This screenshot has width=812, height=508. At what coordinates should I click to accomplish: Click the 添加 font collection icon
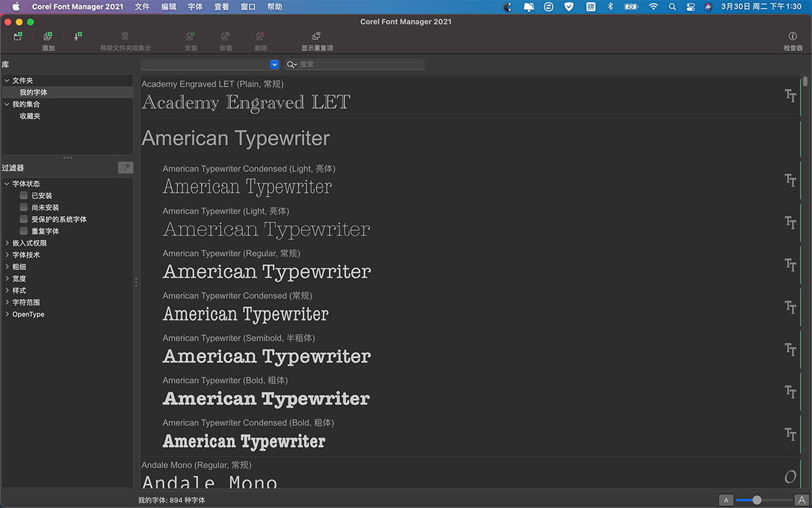point(47,36)
